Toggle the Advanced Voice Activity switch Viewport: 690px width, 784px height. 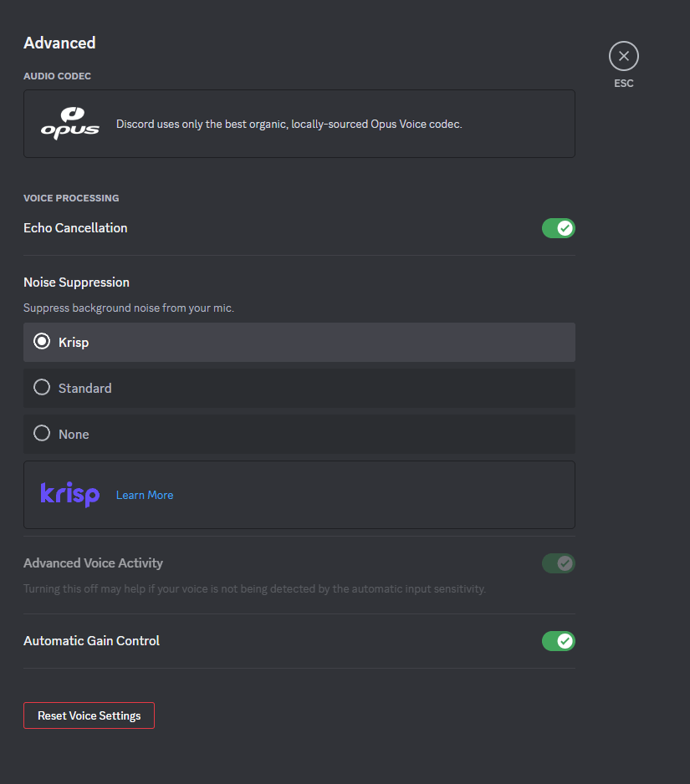point(559,563)
